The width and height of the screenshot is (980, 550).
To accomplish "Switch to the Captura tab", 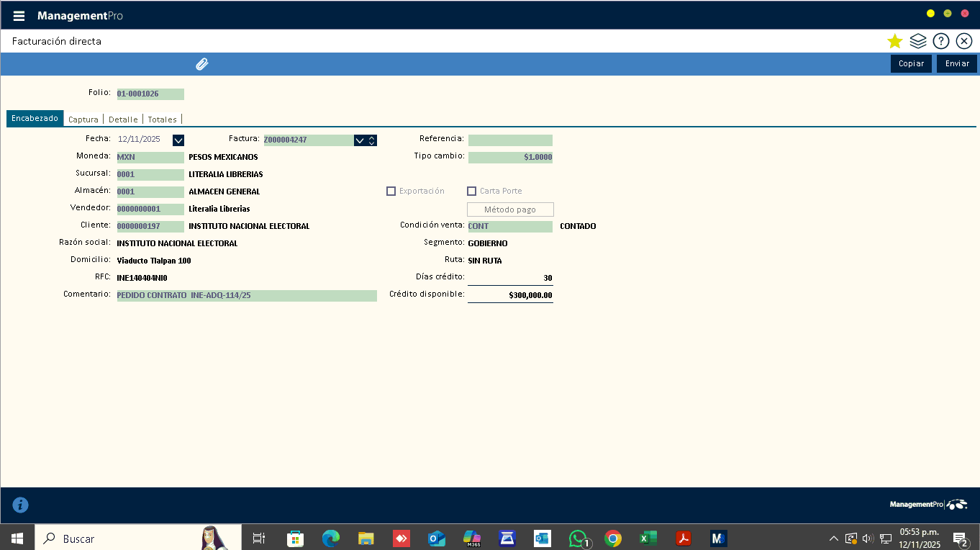I will 83,120.
